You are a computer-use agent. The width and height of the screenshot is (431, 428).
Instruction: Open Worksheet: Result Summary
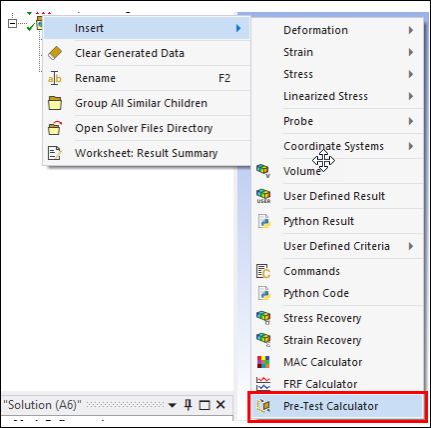coord(147,153)
